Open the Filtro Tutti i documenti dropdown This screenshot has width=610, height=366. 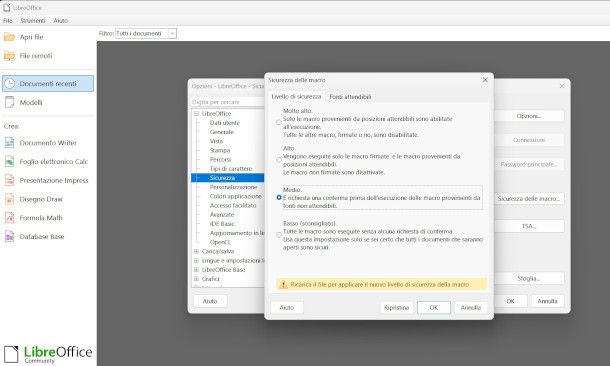146,34
